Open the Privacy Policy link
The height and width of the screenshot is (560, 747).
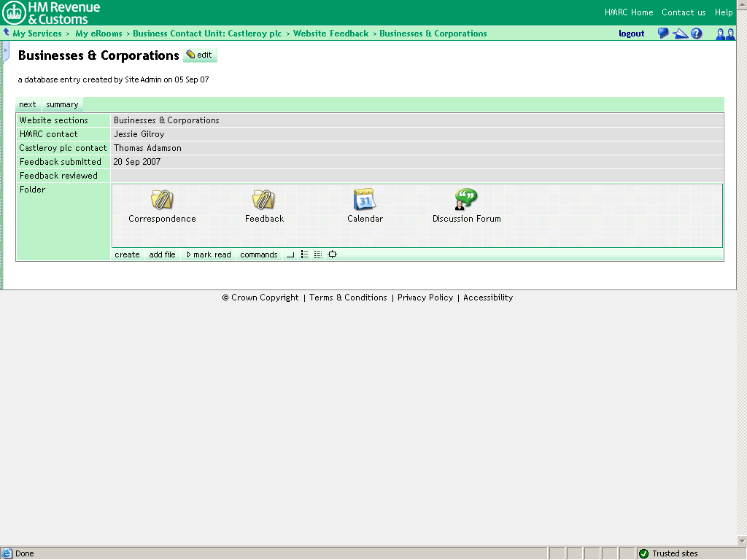[x=425, y=297]
